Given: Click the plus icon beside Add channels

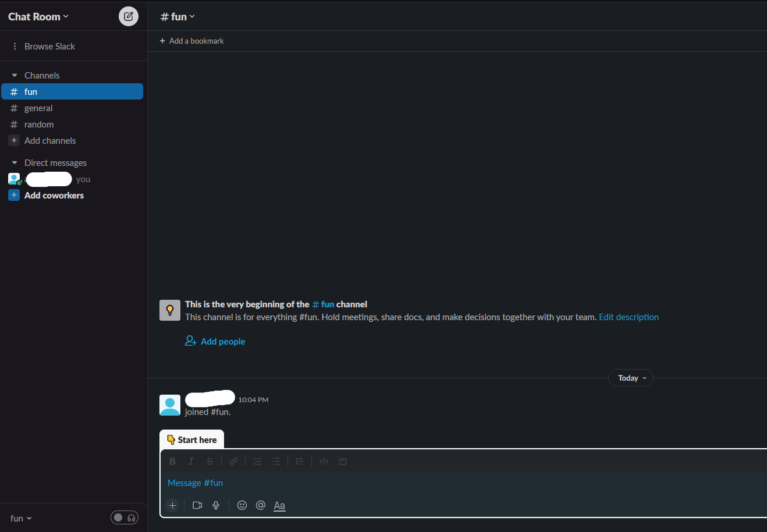Looking at the screenshot, I should (x=15, y=140).
